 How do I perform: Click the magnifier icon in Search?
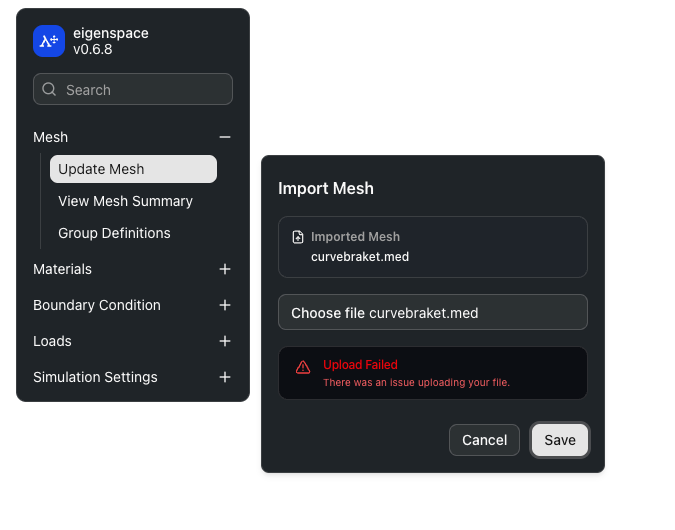49,89
